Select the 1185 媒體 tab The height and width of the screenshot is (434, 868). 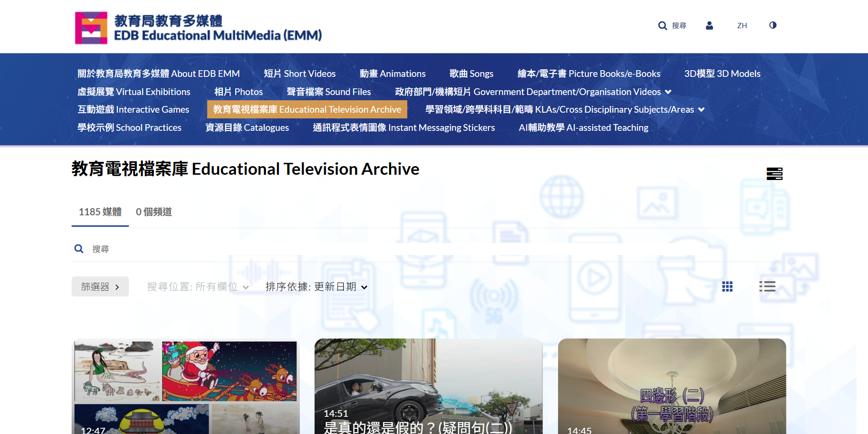click(100, 212)
